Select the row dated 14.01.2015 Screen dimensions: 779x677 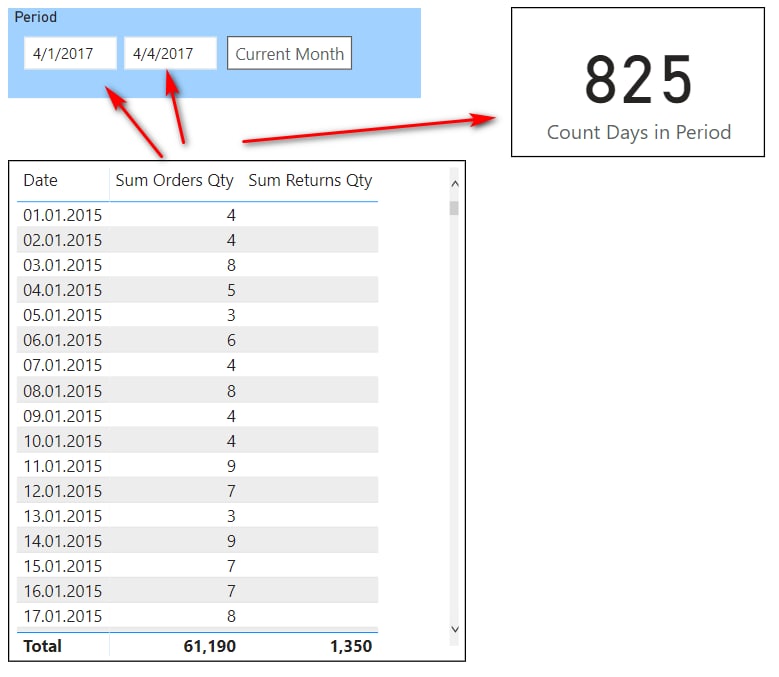pos(198,541)
